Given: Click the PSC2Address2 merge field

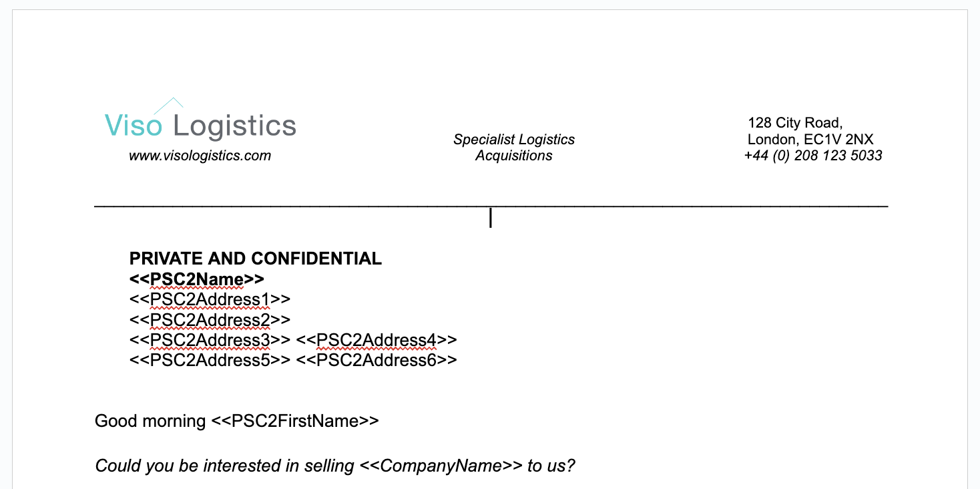Looking at the screenshot, I should tap(210, 319).
